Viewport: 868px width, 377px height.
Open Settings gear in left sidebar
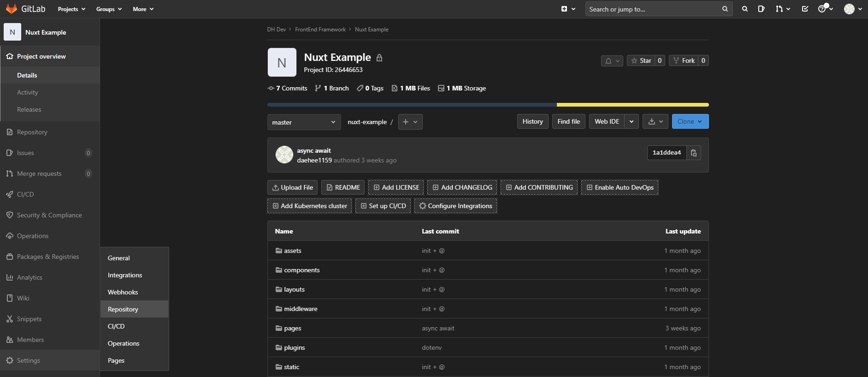[50, 360]
